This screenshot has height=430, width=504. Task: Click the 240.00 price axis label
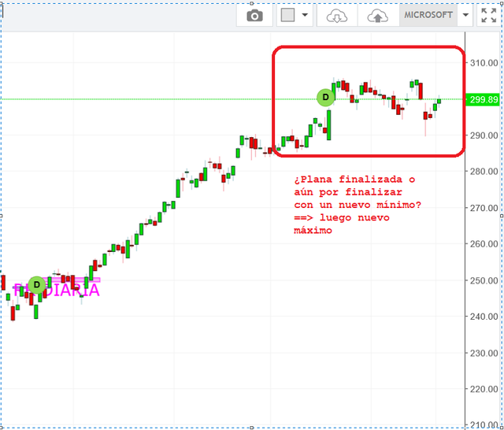[484, 317]
